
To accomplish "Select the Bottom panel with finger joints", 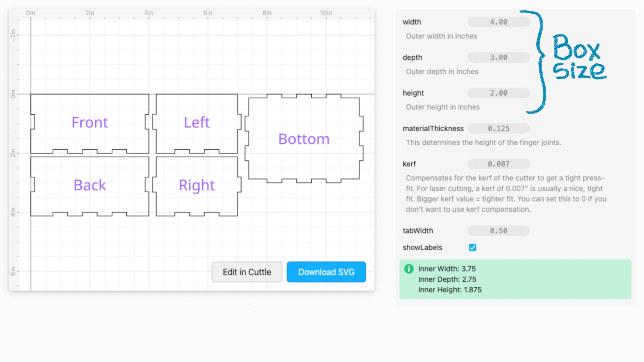I will coord(304,139).
